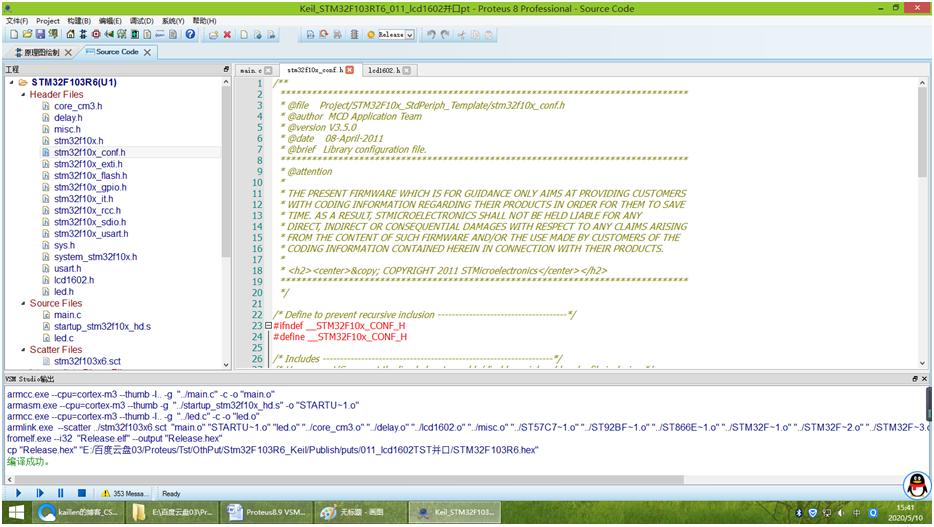Switch to the main.c editor tab

pyautogui.click(x=251, y=70)
